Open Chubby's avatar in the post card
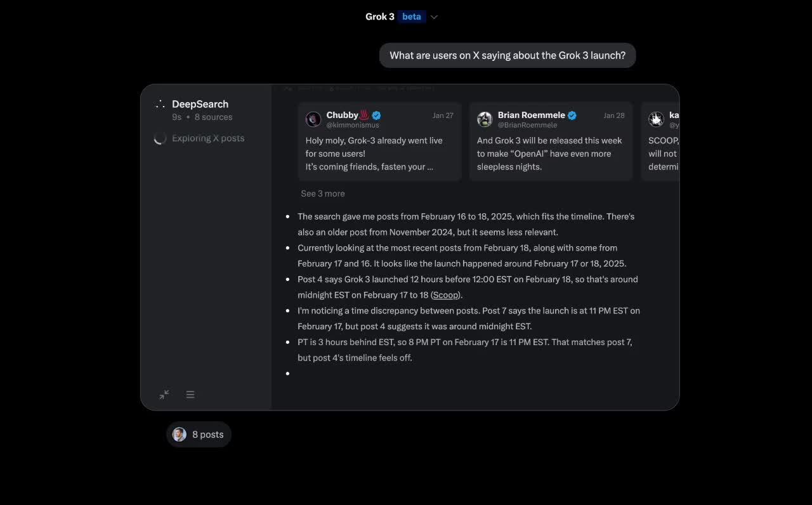Image resolution: width=812 pixels, height=505 pixels. coord(313,119)
